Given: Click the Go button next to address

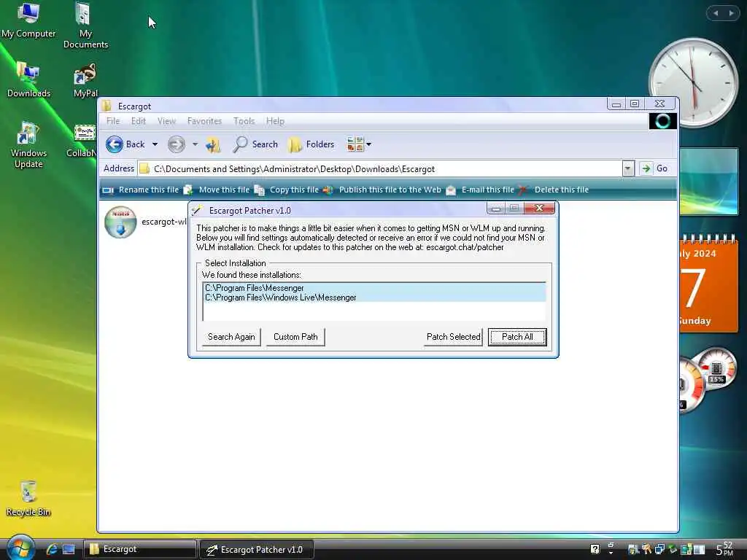Looking at the screenshot, I should [x=654, y=168].
